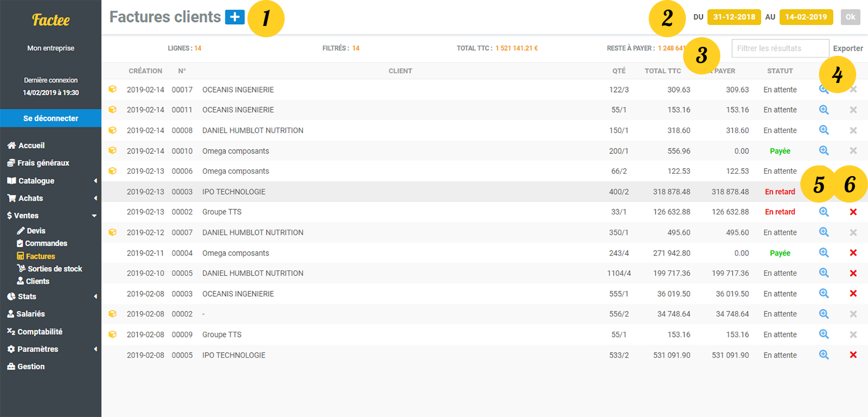
Task: Open the Clients section
Action: click(37, 281)
